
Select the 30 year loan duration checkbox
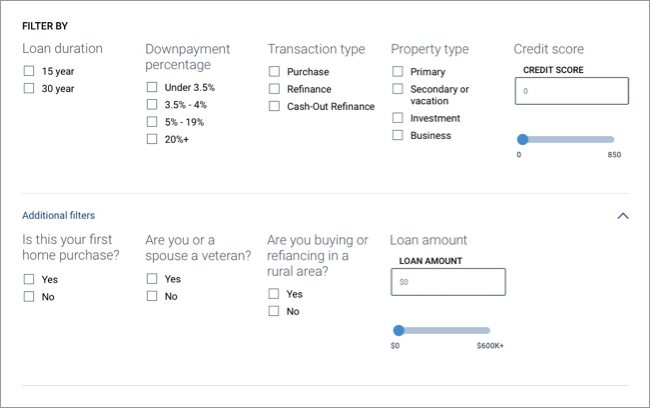pyautogui.click(x=29, y=88)
